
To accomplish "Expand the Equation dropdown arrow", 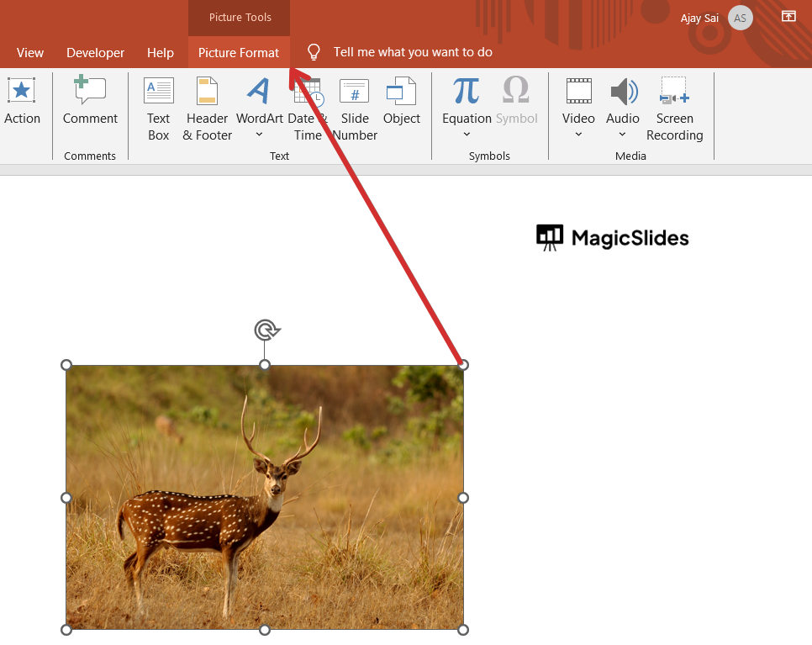I will pyautogui.click(x=467, y=135).
